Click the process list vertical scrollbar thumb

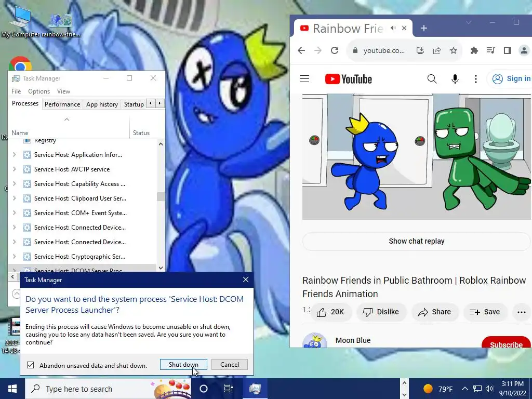[x=161, y=196]
